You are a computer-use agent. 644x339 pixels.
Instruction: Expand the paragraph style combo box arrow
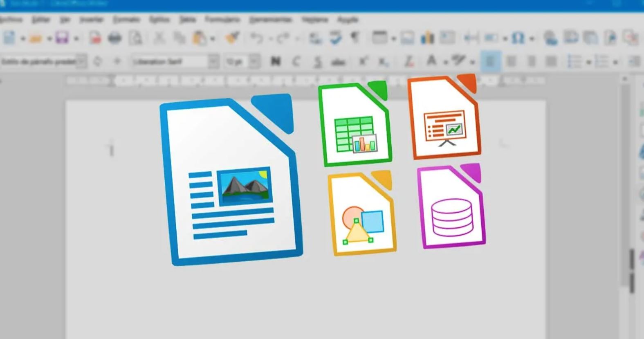tap(82, 61)
